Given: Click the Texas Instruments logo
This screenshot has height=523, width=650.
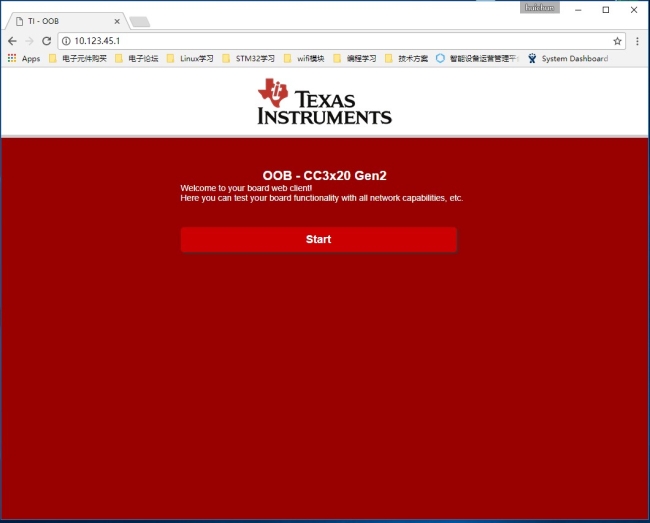Looking at the screenshot, I should click(324, 102).
